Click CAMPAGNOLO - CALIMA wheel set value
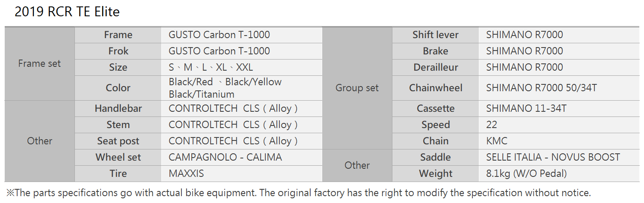This screenshot has height=203, width=644. 226,157
